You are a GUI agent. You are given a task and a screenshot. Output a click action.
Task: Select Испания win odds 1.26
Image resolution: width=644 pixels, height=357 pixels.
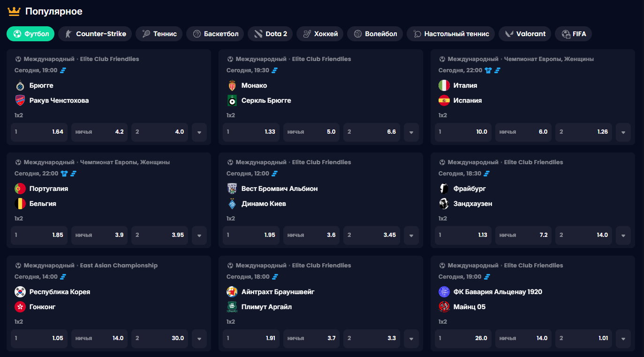(583, 132)
